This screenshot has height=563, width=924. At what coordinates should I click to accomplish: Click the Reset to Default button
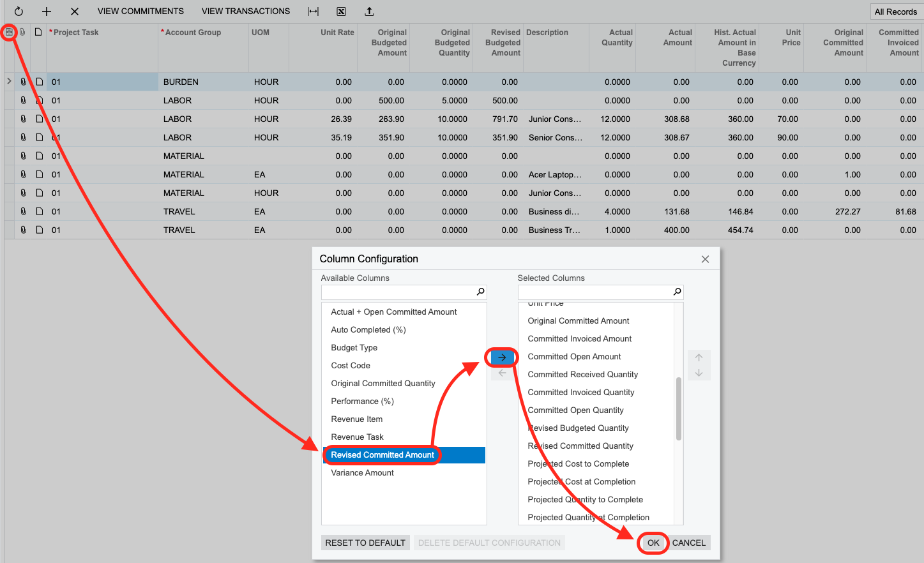365,543
